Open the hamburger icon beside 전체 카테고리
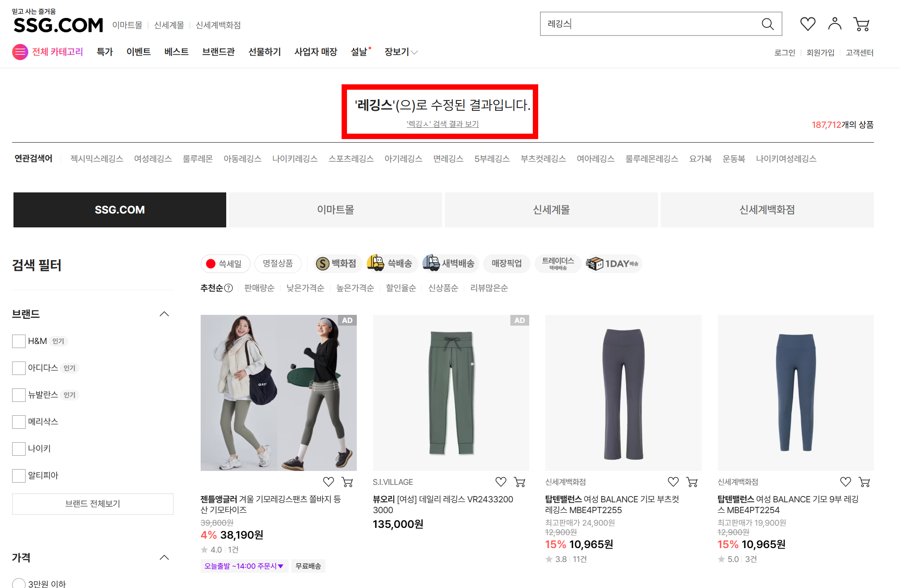The image size is (900, 588). tap(20, 52)
